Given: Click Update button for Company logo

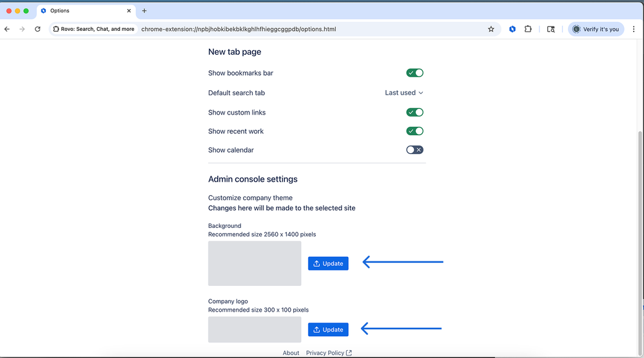Looking at the screenshot, I should pyautogui.click(x=328, y=329).
